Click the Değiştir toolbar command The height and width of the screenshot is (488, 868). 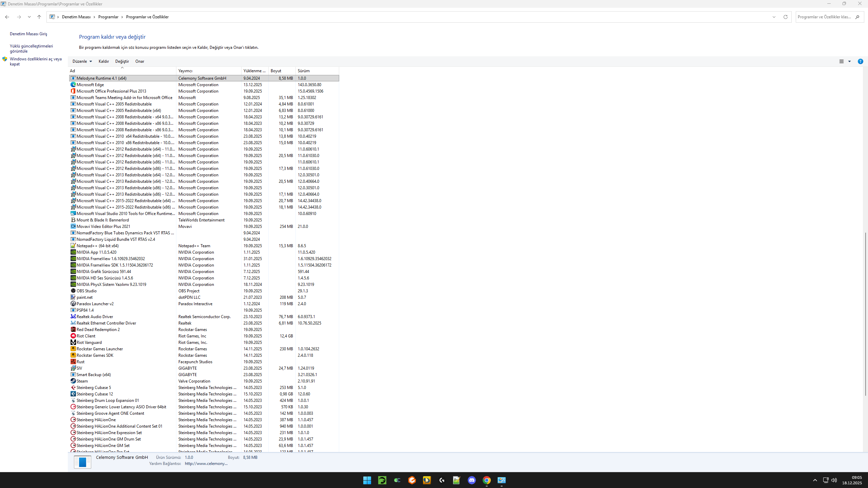point(122,61)
